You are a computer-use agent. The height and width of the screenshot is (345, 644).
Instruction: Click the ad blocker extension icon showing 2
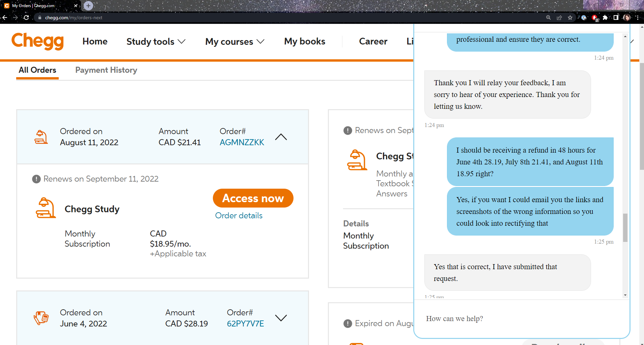coord(594,18)
